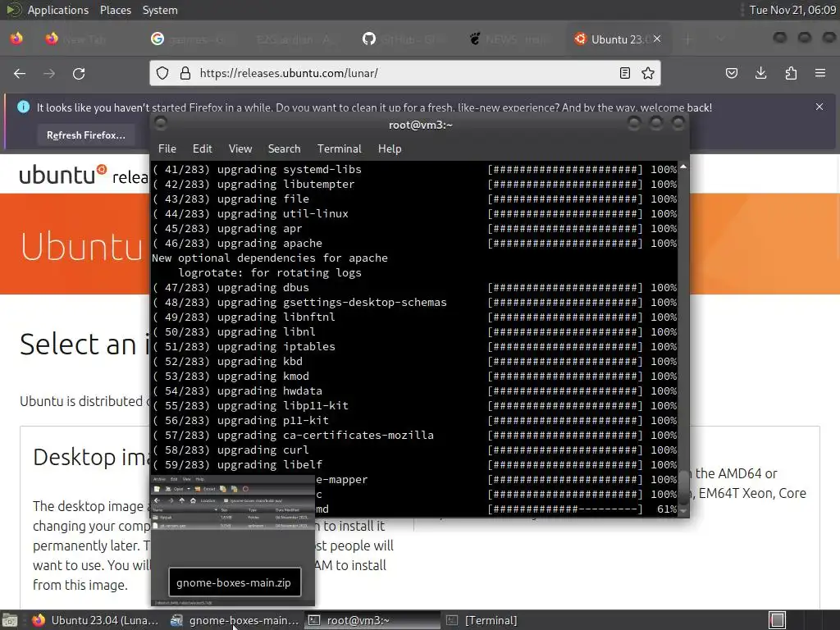Screen dimensions: 840x630
Task: Activate gnome-boxes-main taskbar button
Action: tap(234, 620)
